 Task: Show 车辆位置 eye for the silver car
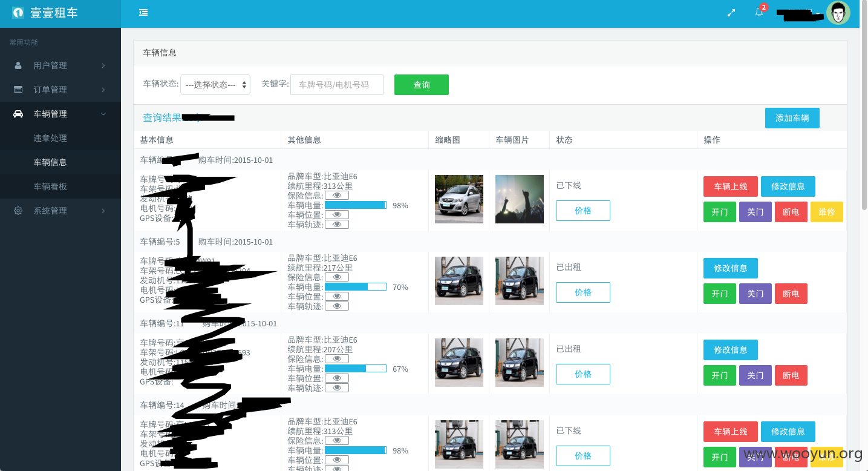[337, 215]
